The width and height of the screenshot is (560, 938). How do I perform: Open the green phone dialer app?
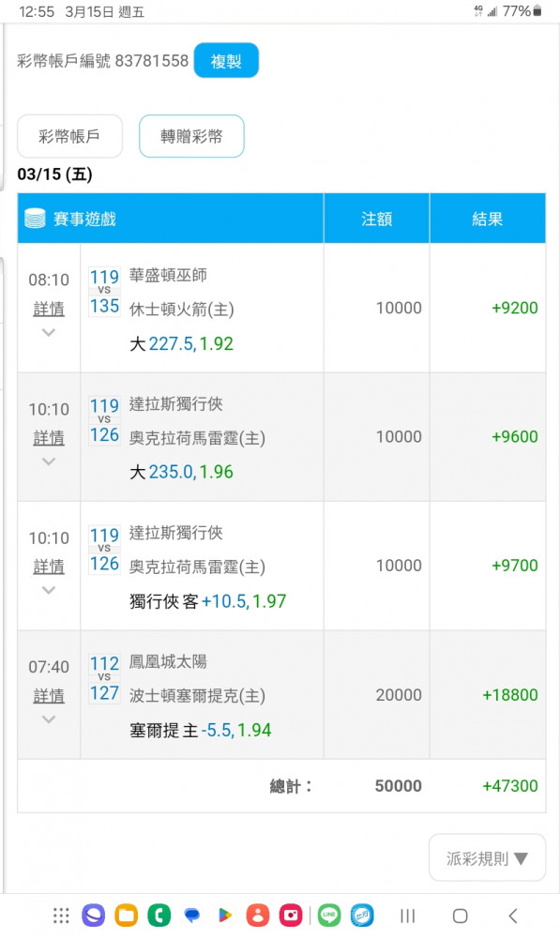159,915
